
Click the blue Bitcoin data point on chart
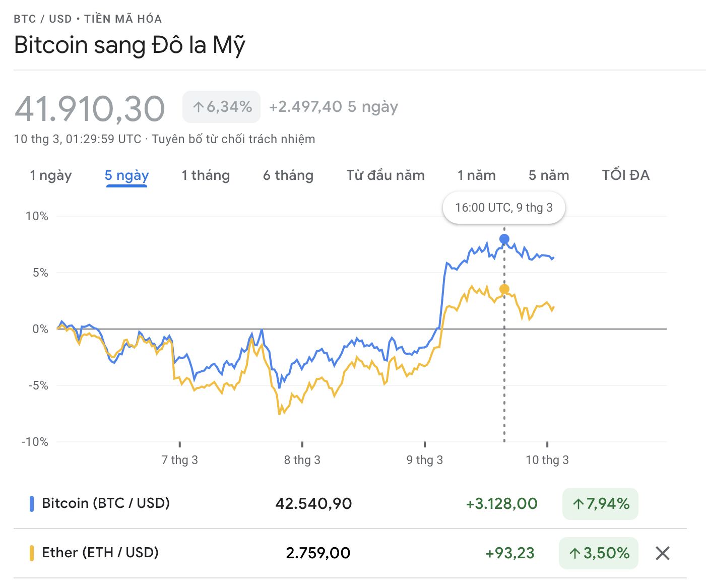click(x=504, y=239)
